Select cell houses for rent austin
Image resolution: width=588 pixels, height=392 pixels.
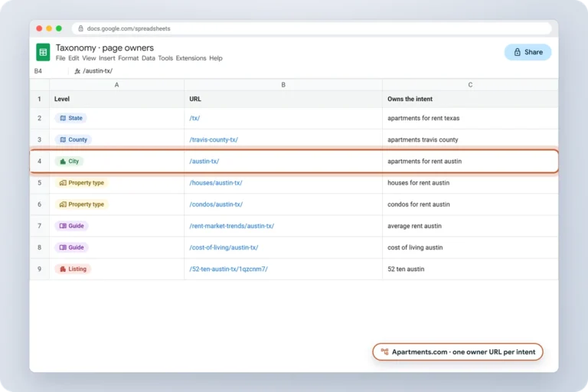[470, 183]
